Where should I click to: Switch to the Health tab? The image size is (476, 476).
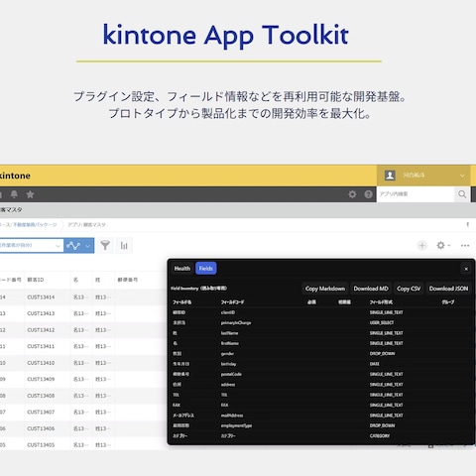182,269
